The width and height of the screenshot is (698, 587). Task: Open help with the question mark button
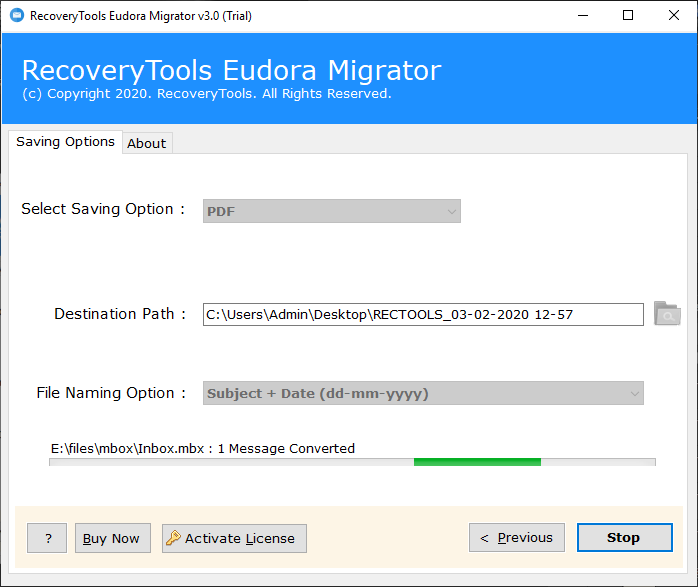(47, 538)
